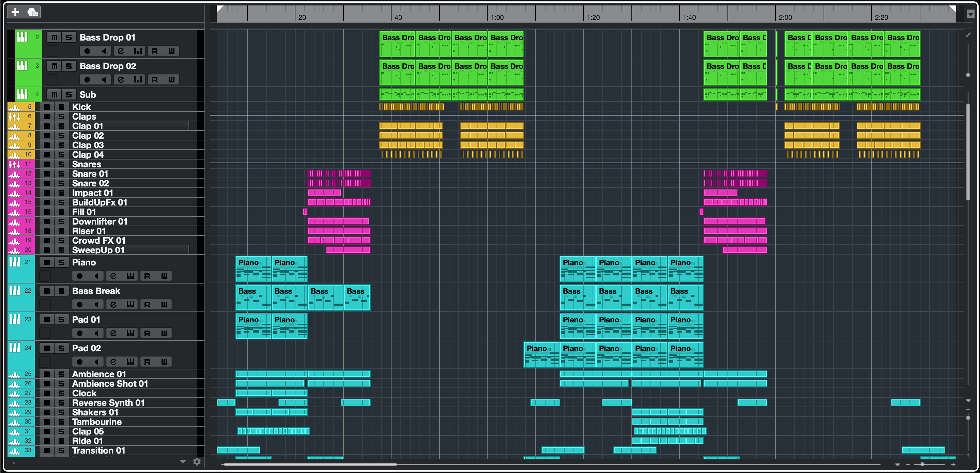This screenshot has height=473, width=980.
Task: Select the Downlifter 01 track name
Action: coord(100,222)
